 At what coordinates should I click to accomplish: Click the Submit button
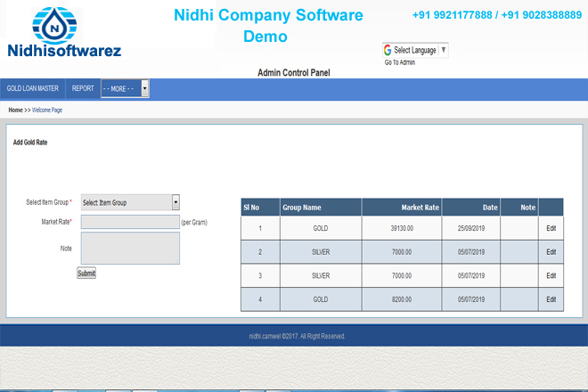86,274
